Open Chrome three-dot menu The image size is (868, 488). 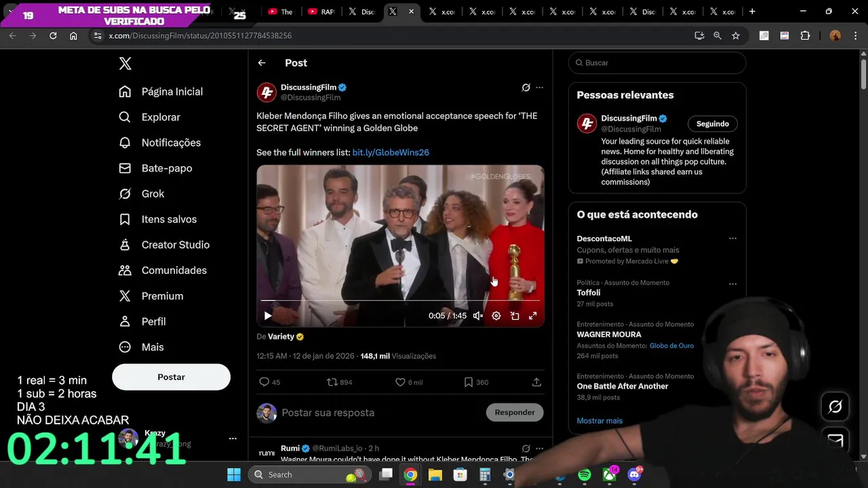point(856,35)
